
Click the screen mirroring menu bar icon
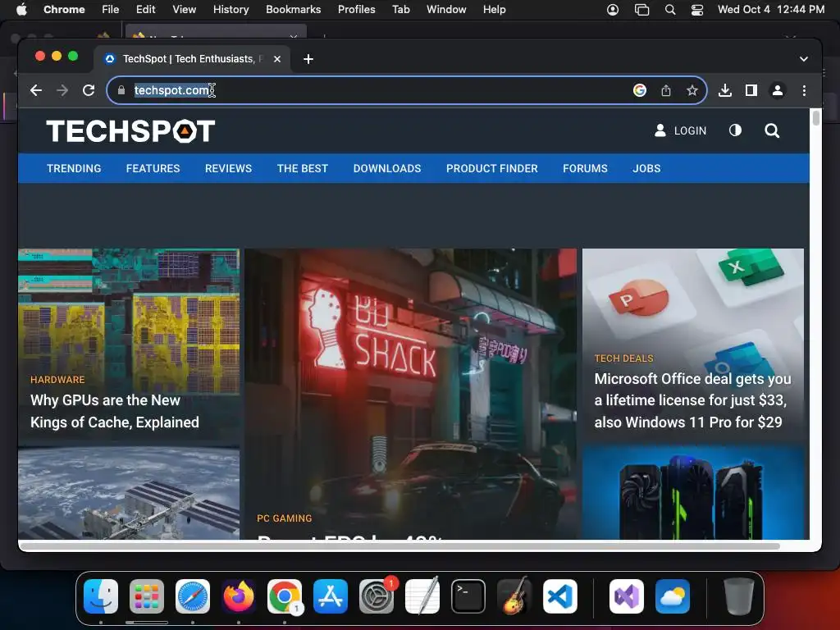(641, 9)
